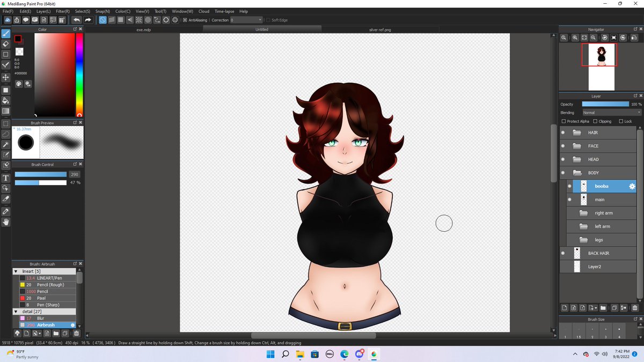Click the rainbow hue slider bar
Image resolution: width=644 pixels, height=362 pixels.
pyautogui.click(x=79, y=75)
